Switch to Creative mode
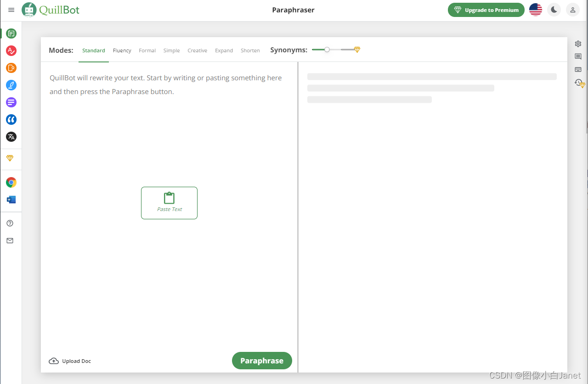This screenshot has width=588, height=384. tap(198, 50)
